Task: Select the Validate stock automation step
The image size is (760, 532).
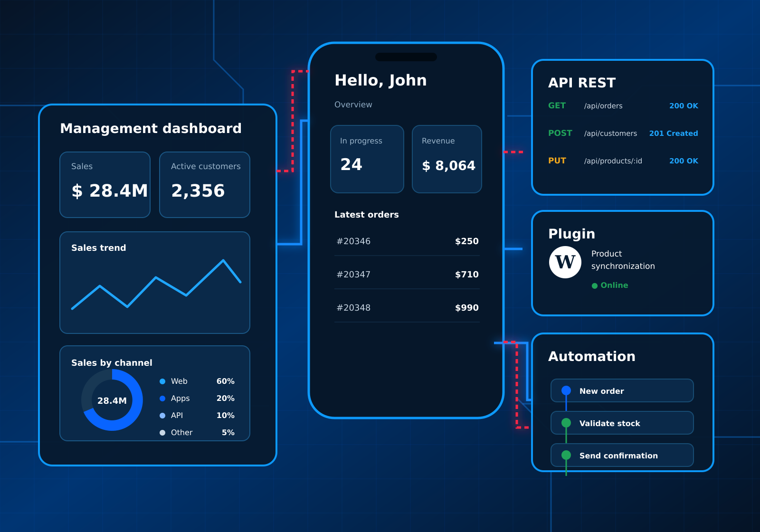Action: 622,423
